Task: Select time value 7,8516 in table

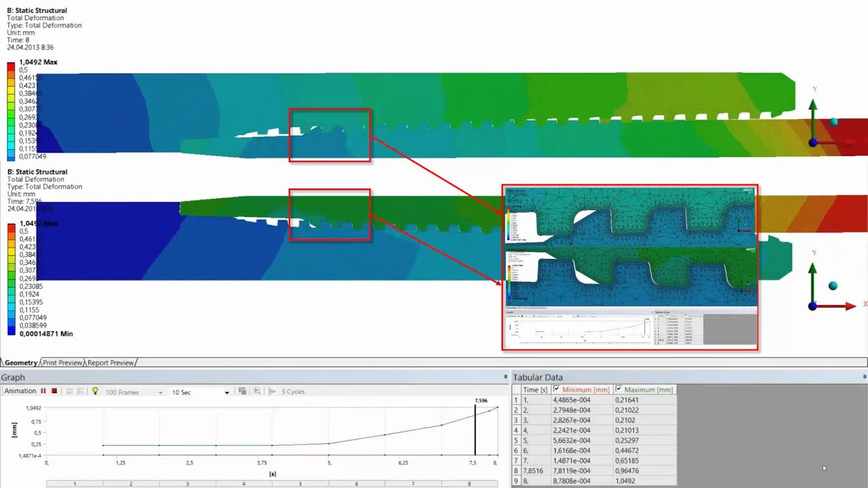Action: coord(536,471)
